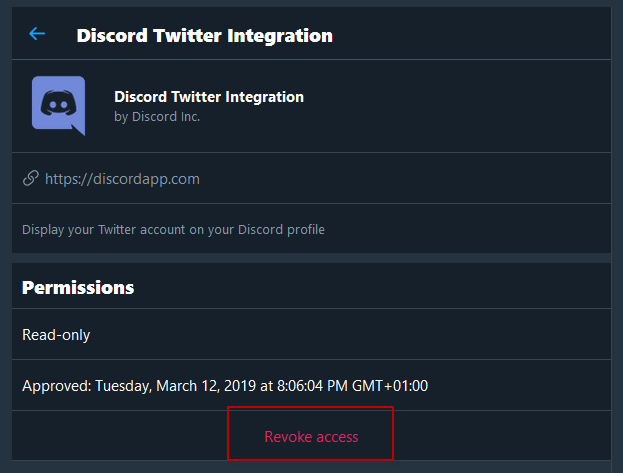
Task: Go back using the blue arrow
Action: [37, 34]
